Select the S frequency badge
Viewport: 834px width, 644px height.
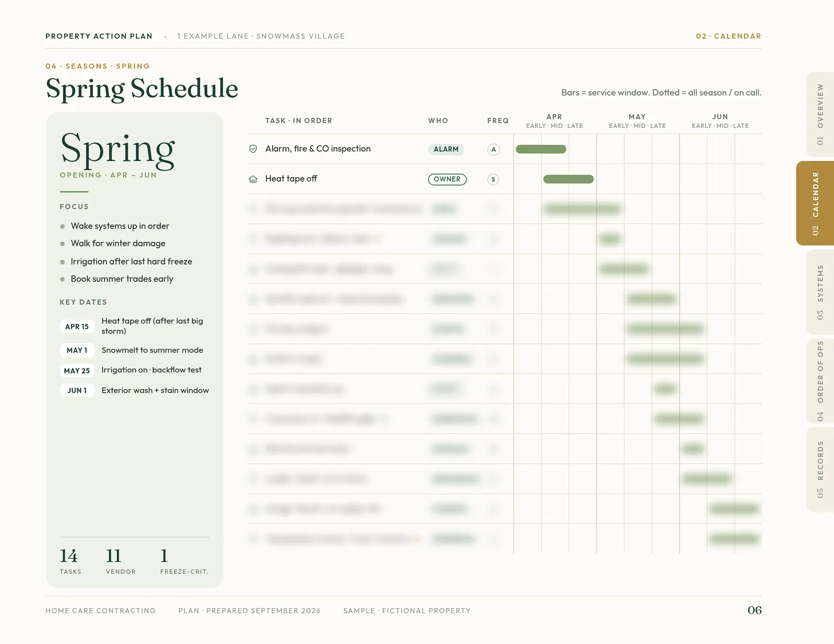(x=493, y=179)
